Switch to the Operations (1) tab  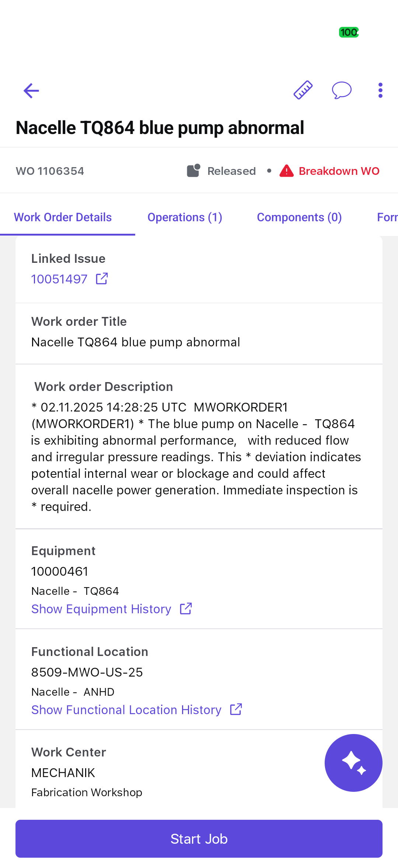pyautogui.click(x=185, y=217)
